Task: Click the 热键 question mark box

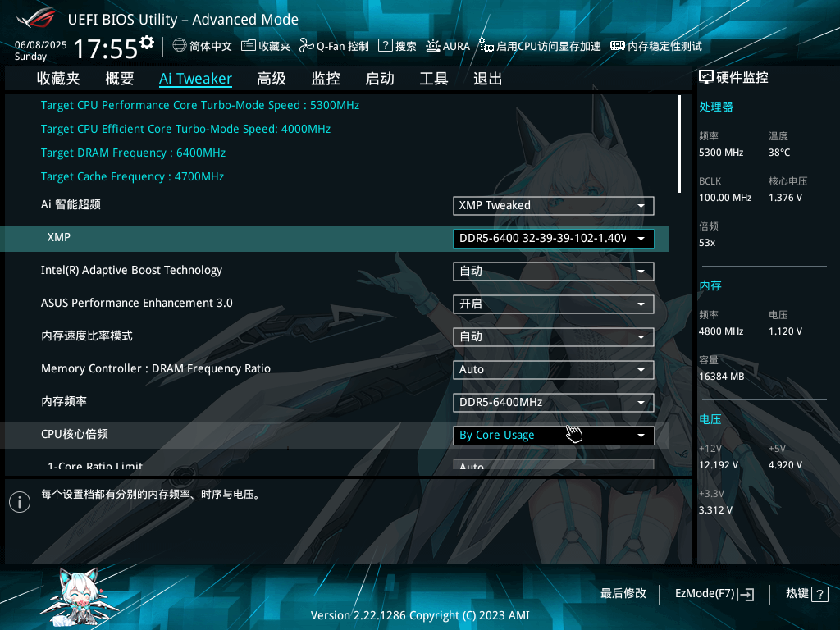Action: (819, 594)
